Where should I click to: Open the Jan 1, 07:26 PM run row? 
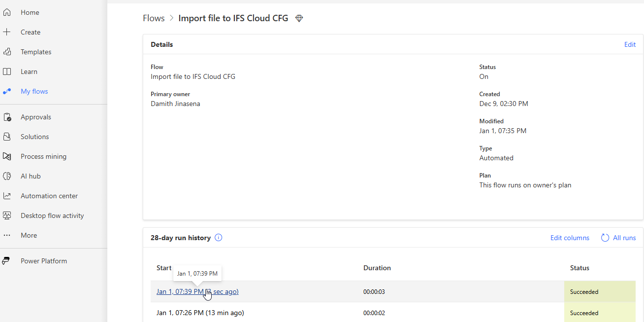[x=200, y=313]
